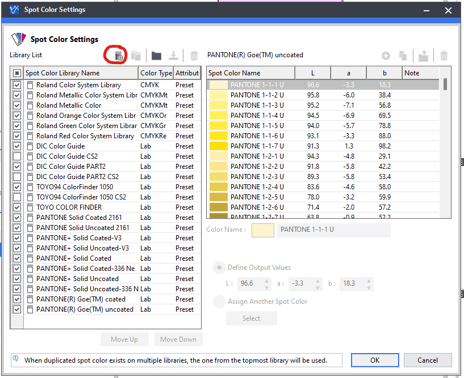Click library icon of TOYO94 ColorFinder 1050 row
This screenshot has width=464, height=378.
tap(30, 187)
